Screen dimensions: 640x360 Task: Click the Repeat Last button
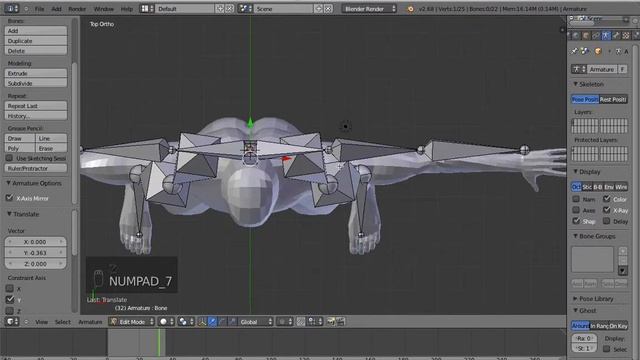(x=36, y=106)
